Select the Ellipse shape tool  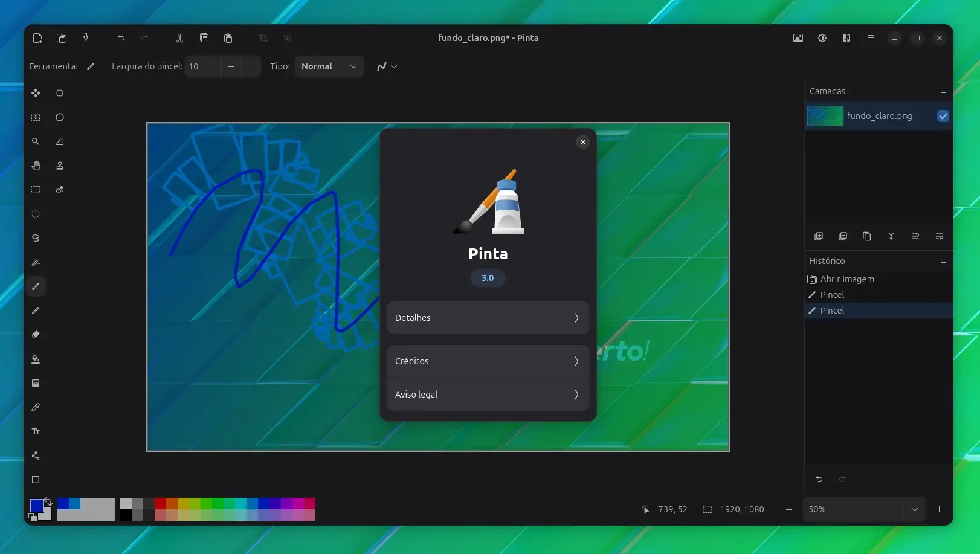coord(60,117)
